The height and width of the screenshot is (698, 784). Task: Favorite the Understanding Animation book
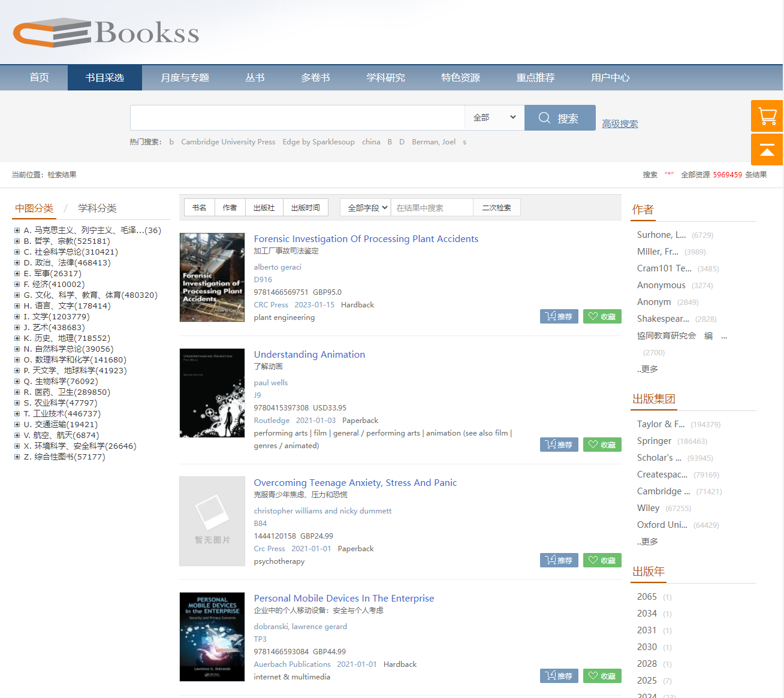coord(602,445)
